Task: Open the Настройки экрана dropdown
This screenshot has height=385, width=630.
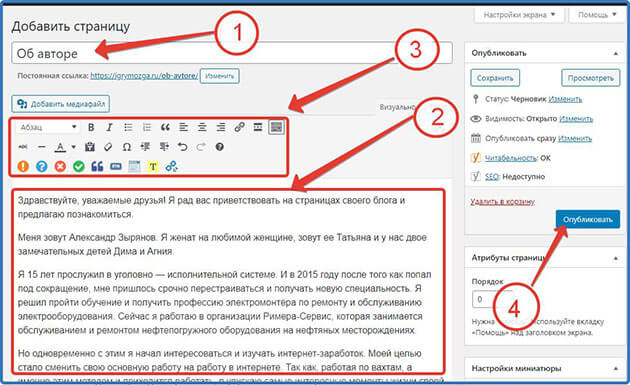Action: [x=519, y=15]
